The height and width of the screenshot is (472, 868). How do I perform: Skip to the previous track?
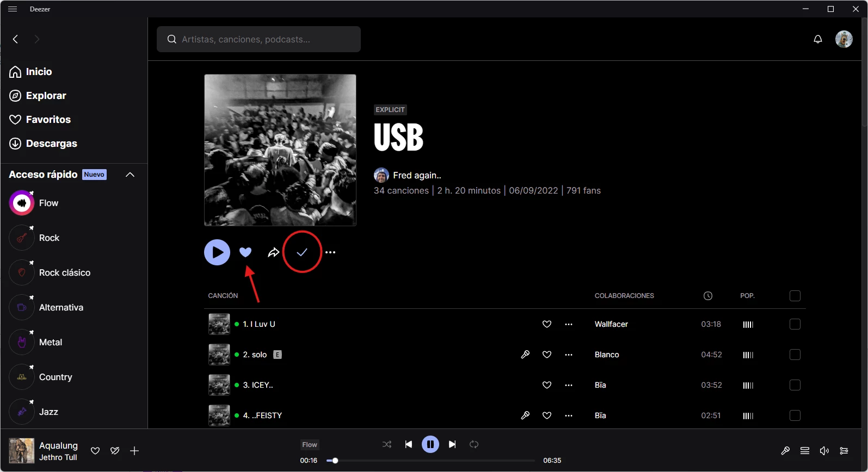[x=409, y=444]
